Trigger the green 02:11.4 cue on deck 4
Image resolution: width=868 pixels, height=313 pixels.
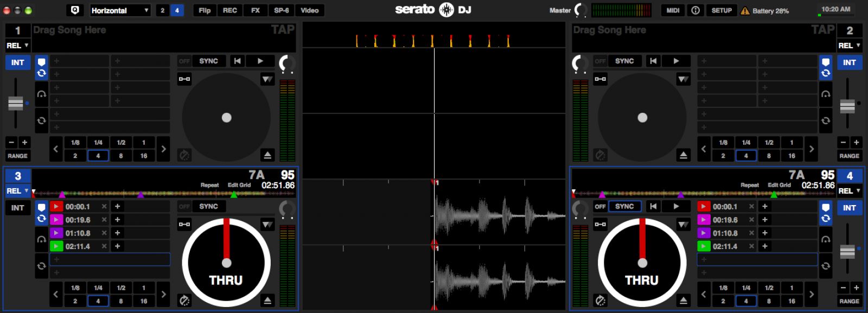click(704, 246)
